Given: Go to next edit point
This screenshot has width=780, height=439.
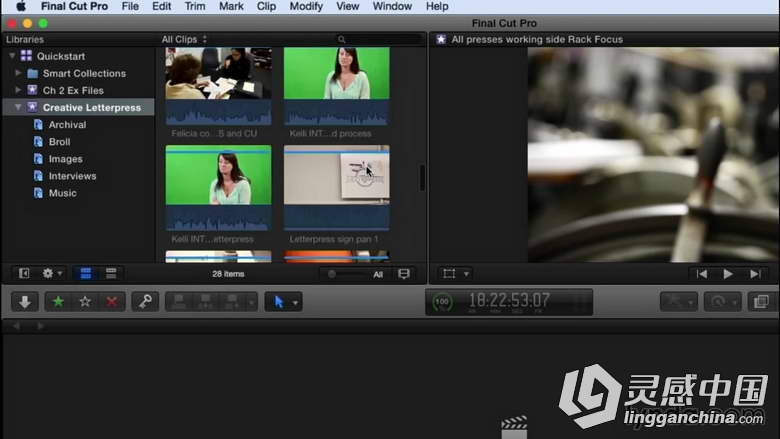Looking at the screenshot, I should (755, 274).
